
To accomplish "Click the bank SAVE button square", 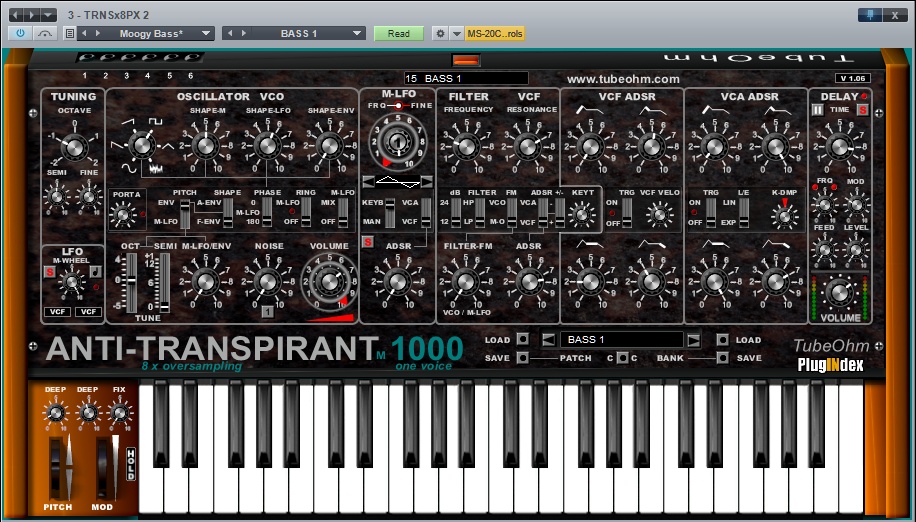I will [x=722, y=358].
